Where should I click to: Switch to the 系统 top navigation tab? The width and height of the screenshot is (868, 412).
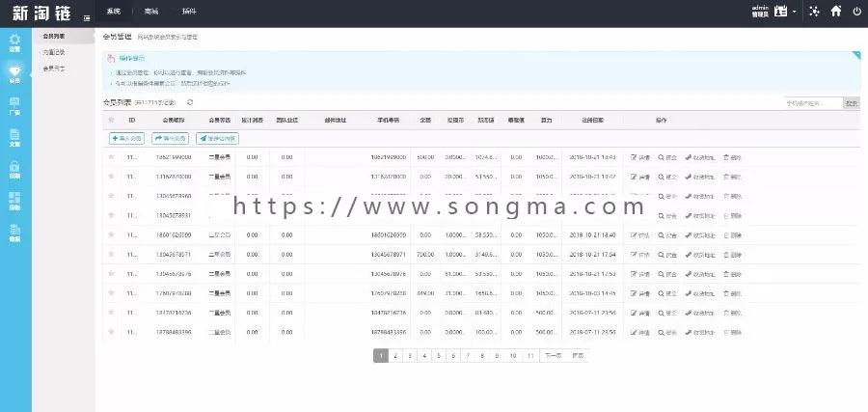[114, 11]
